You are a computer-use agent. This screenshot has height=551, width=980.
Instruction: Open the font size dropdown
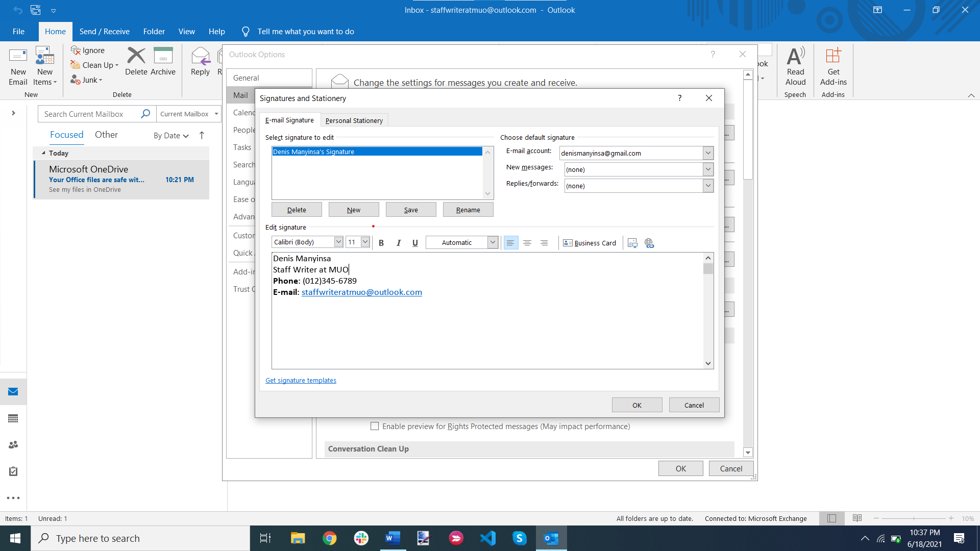point(364,242)
